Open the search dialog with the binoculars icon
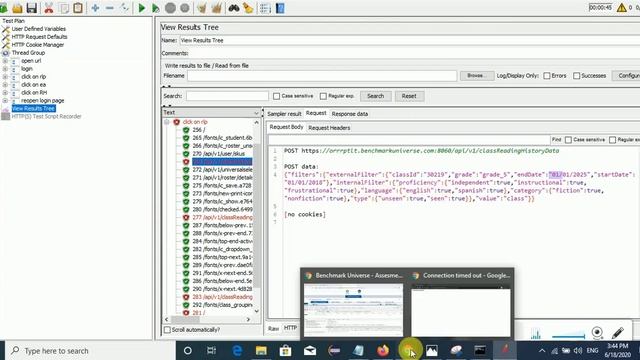This screenshot has width=640, height=360. pyautogui.click(x=233, y=8)
